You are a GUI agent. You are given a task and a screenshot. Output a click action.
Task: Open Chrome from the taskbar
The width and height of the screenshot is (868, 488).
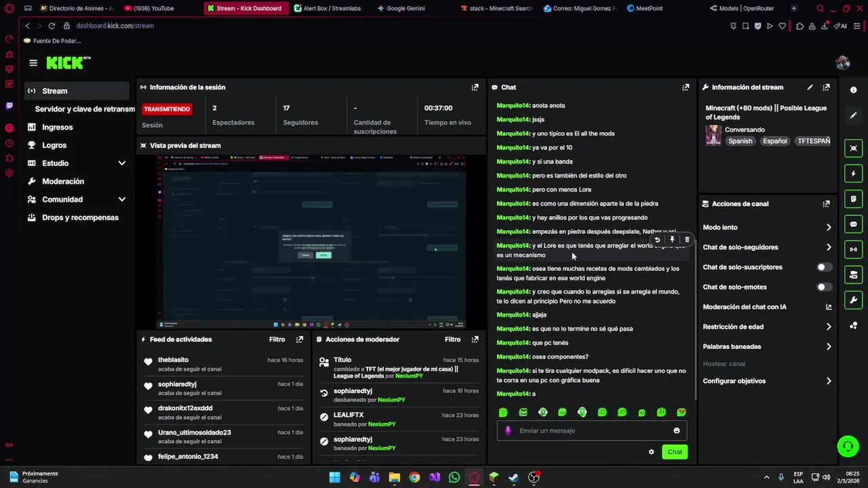point(414,478)
